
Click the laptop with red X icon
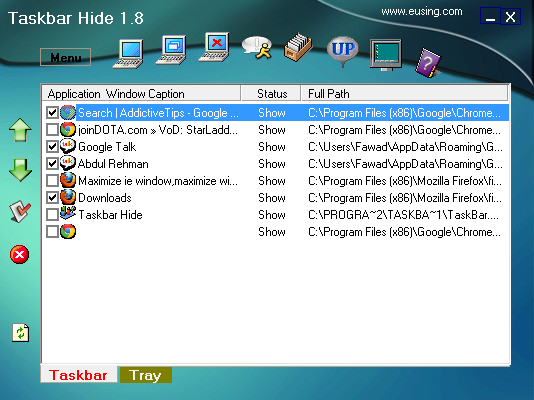(214, 47)
